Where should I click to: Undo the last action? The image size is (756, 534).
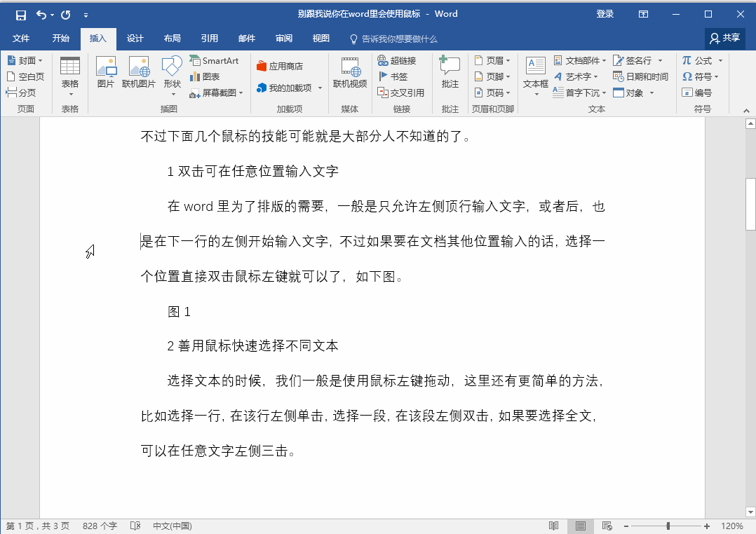[x=41, y=15]
